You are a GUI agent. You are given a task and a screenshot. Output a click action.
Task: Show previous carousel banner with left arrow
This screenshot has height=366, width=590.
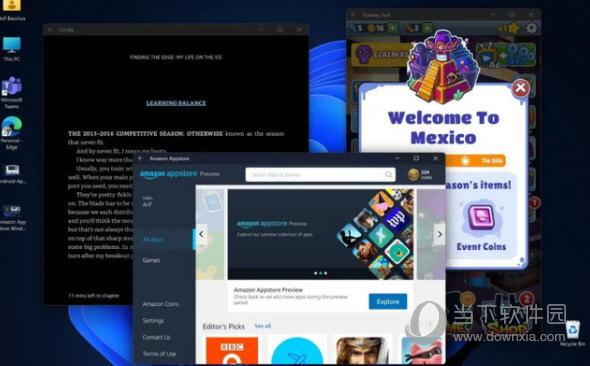point(201,234)
